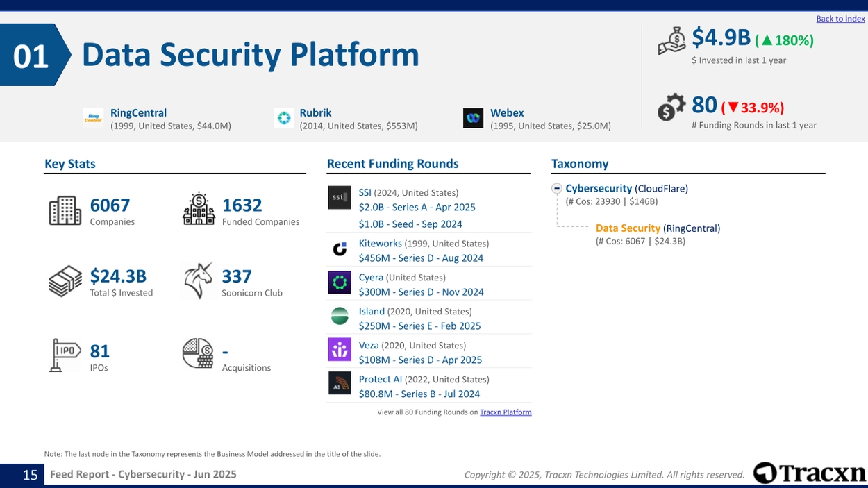Image resolution: width=868 pixels, height=488 pixels.
Task: Open the SSI funding entry name
Action: (x=365, y=192)
